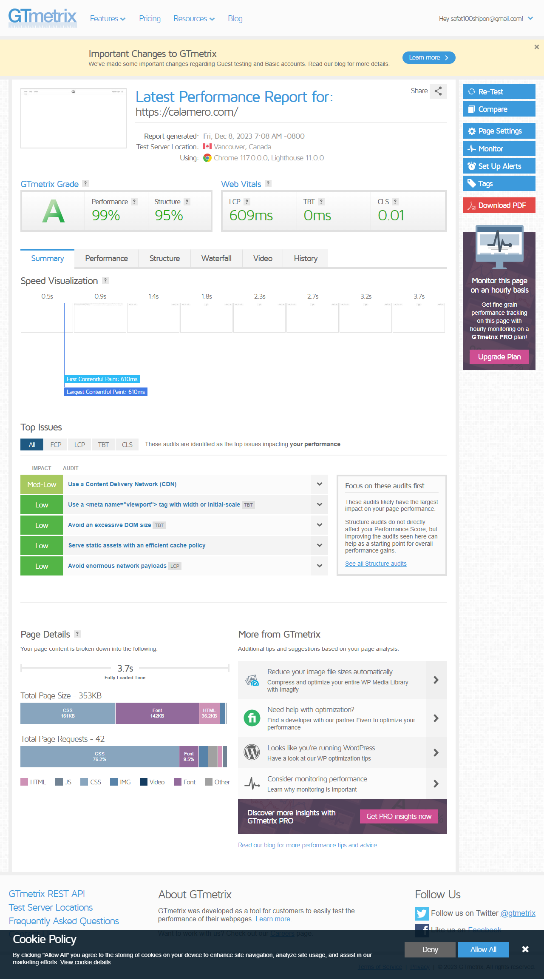Click the LCP help question mark
The image size is (544, 980).
247,202
